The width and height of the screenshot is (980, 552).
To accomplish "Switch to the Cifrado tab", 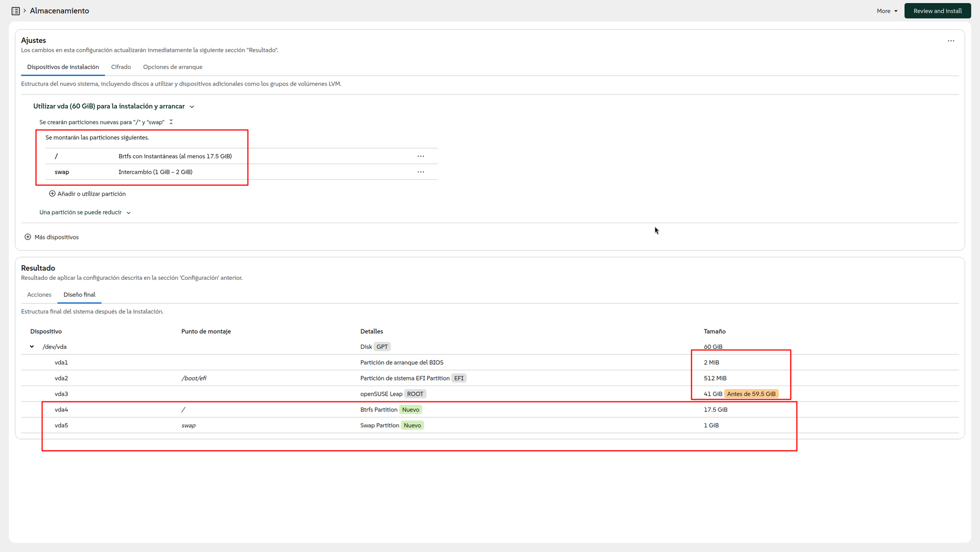I will pos(121,67).
